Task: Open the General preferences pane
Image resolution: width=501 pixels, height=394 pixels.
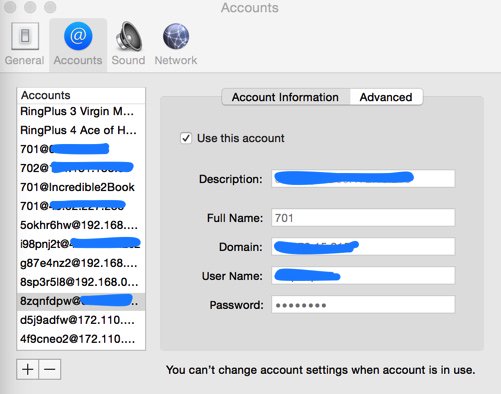Action: tap(25, 44)
